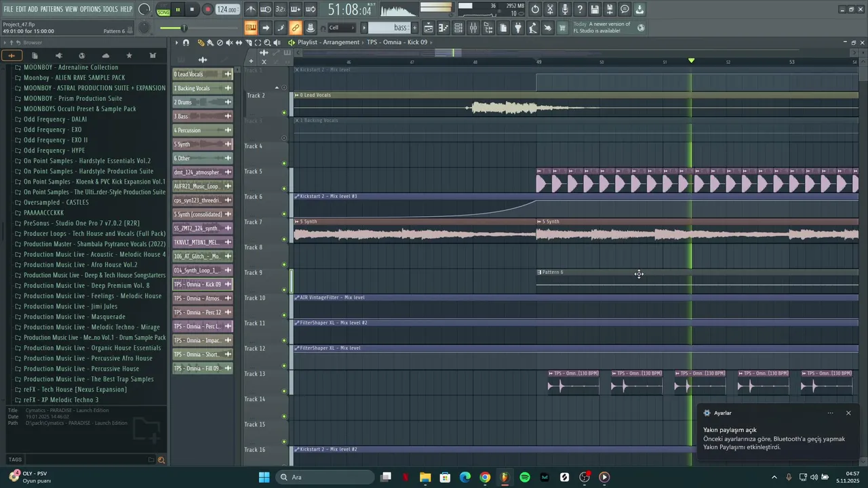Screen dimensions: 868x488
Task: Click the Record button
Action: click(x=208, y=9)
